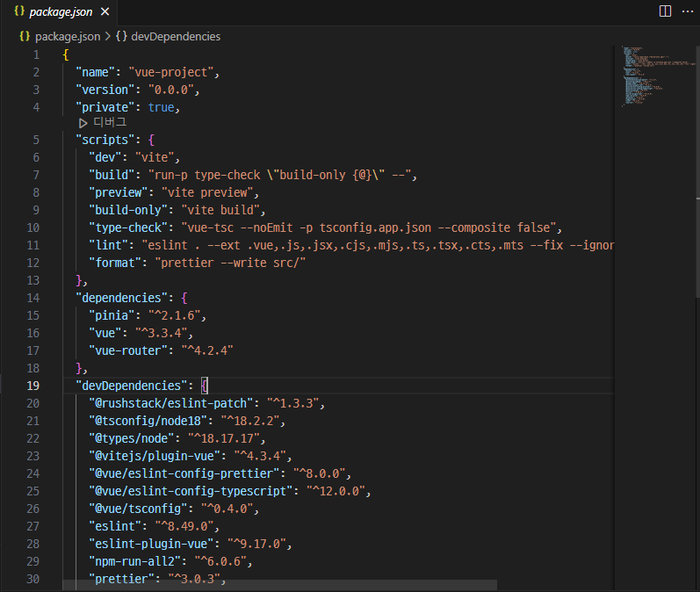Open the More Actions ellipsis menu
700x592 pixels.
pyautogui.click(x=688, y=11)
